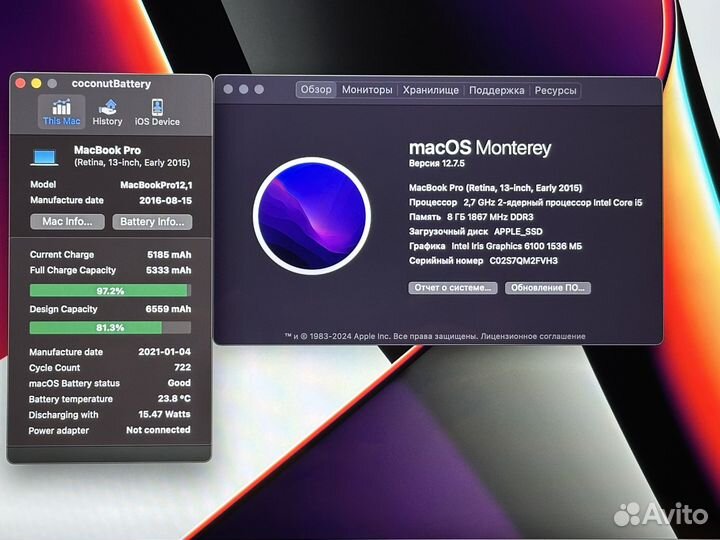Close the coconutBattery window
Viewport: 720px width, 540px height.
(x=20, y=83)
